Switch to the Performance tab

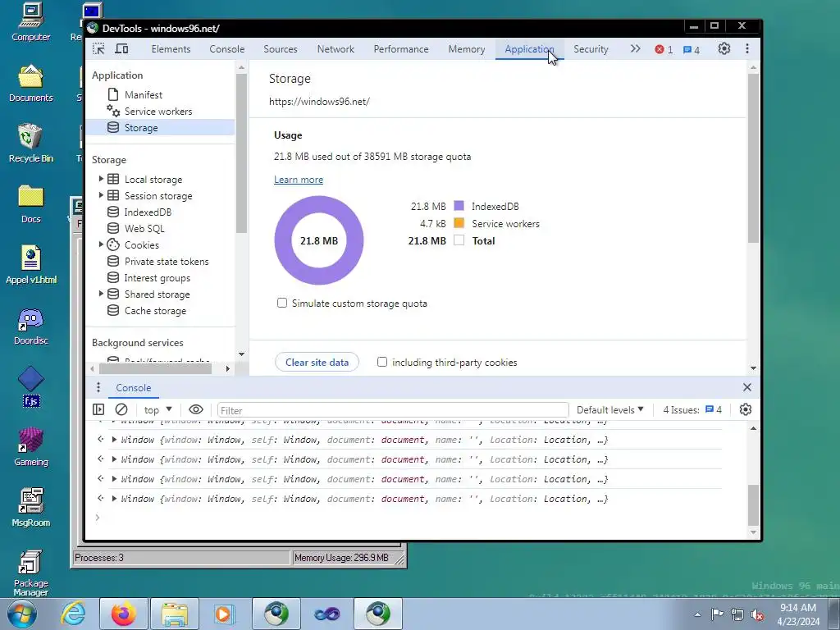400,48
